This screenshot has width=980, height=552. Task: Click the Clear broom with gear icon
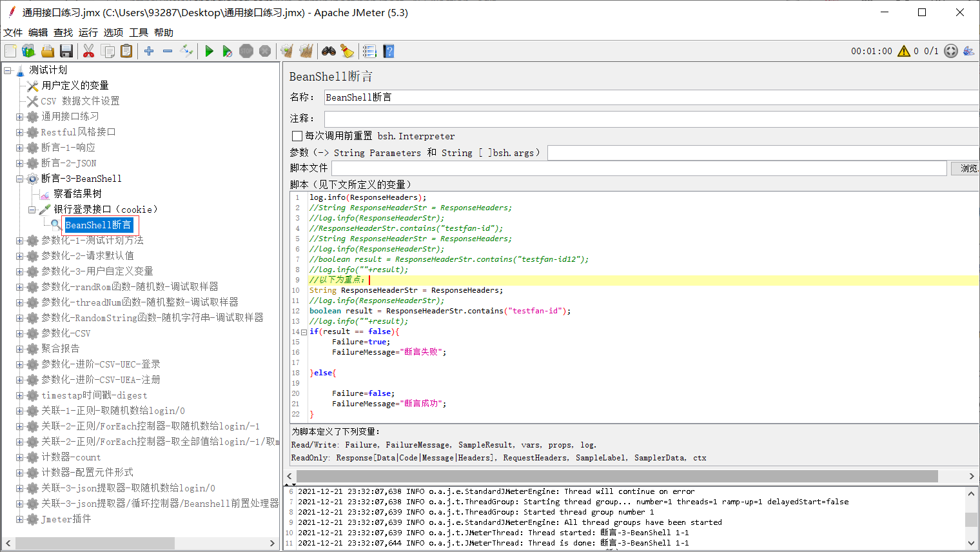click(x=287, y=51)
